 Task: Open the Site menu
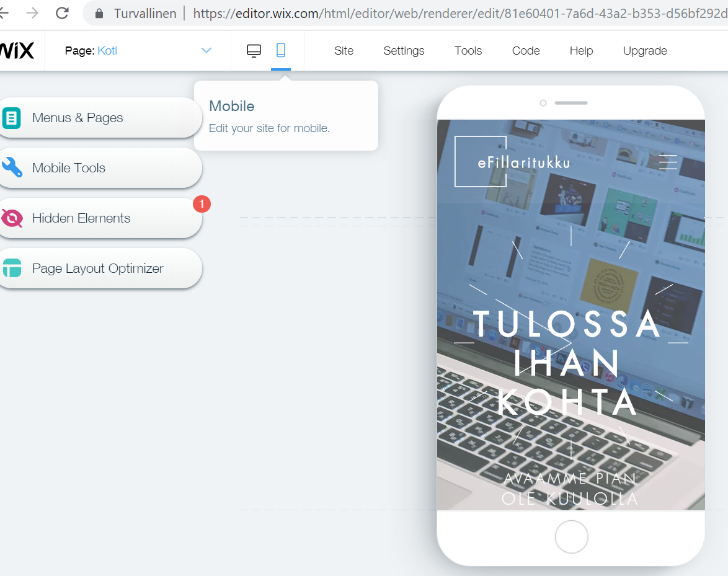click(x=344, y=51)
